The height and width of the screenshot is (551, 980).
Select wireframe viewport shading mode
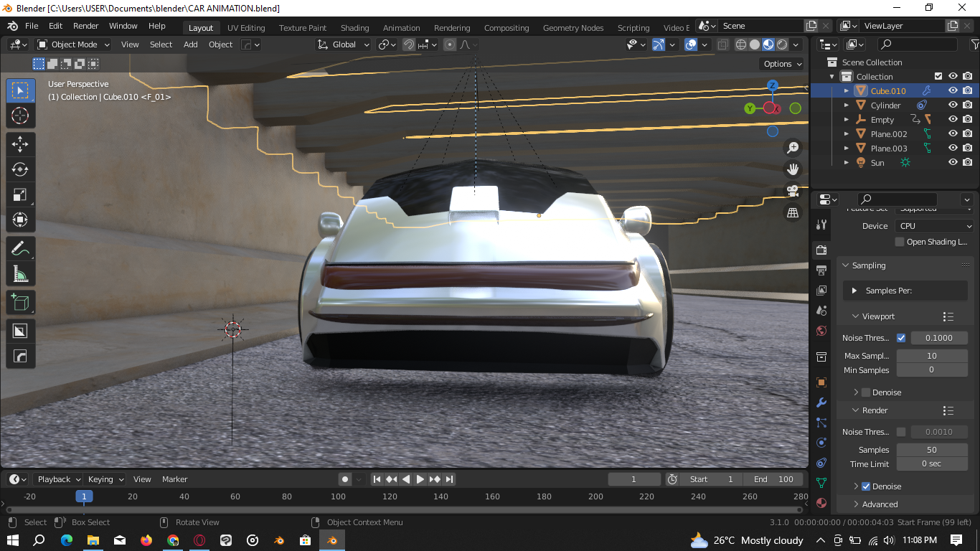[741, 44]
